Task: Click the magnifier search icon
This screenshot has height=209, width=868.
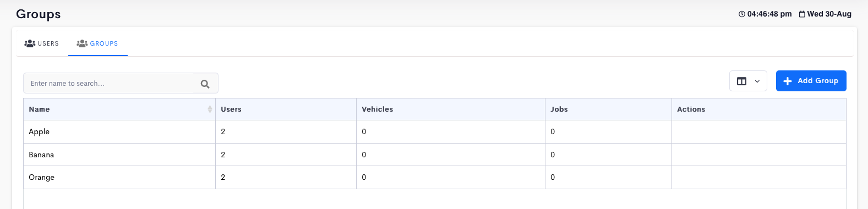Action: (x=205, y=84)
